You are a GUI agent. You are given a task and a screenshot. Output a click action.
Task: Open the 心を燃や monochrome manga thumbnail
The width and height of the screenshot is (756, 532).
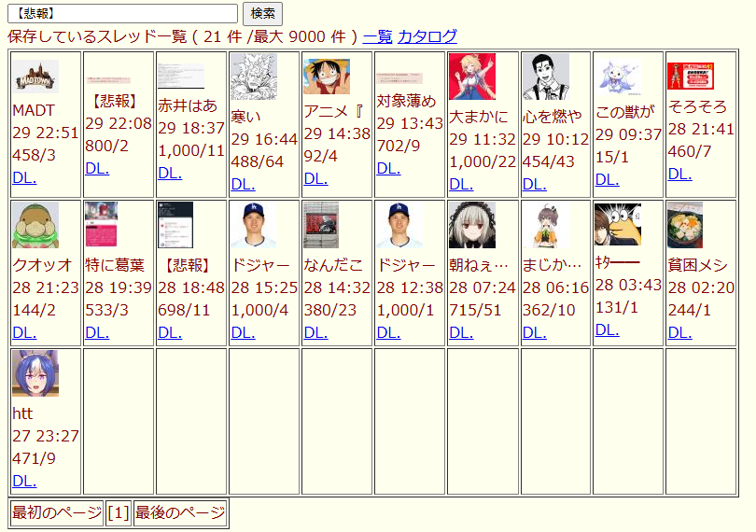pos(545,77)
